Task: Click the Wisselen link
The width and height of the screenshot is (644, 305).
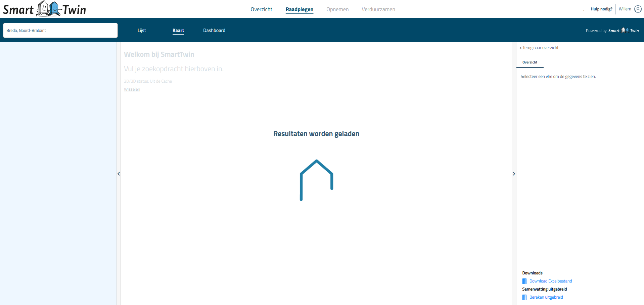Action: point(132,89)
